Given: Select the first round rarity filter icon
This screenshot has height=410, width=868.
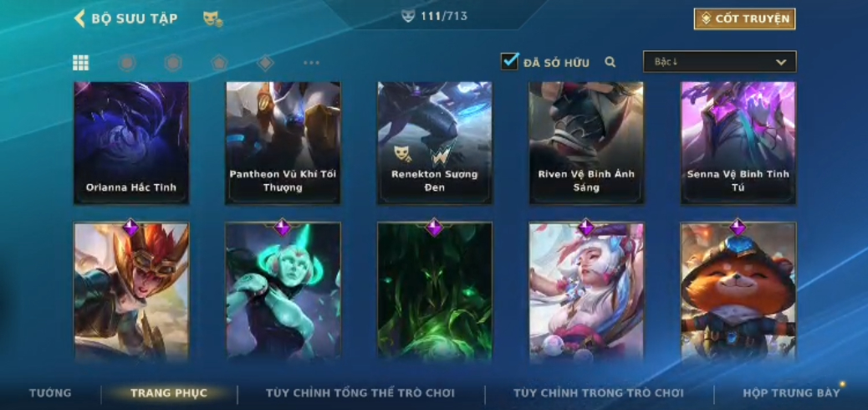Looking at the screenshot, I should [127, 63].
